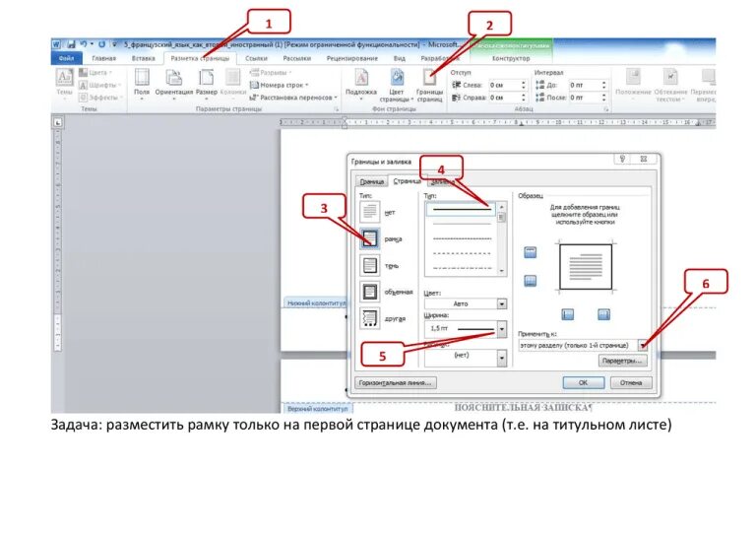Open theme Цвета (Colors) list
The width and height of the screenshot is (756, 535).
click(x=95, y=72)
